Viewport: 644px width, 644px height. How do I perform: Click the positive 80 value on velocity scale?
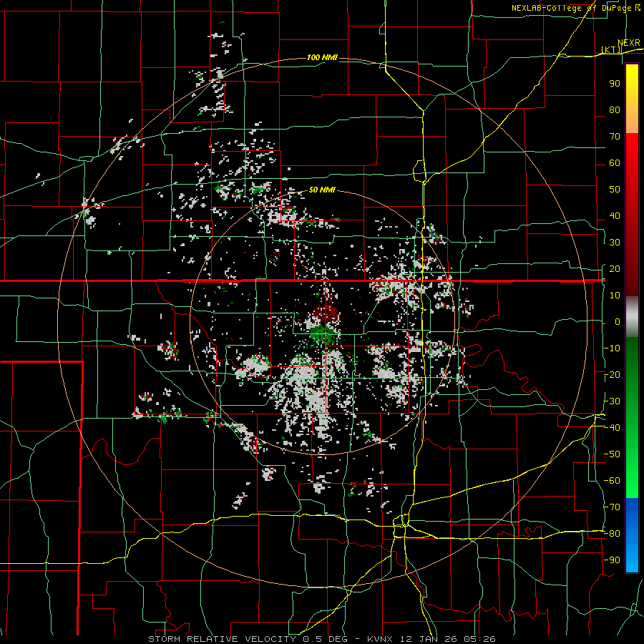click(x=615, y=110)
